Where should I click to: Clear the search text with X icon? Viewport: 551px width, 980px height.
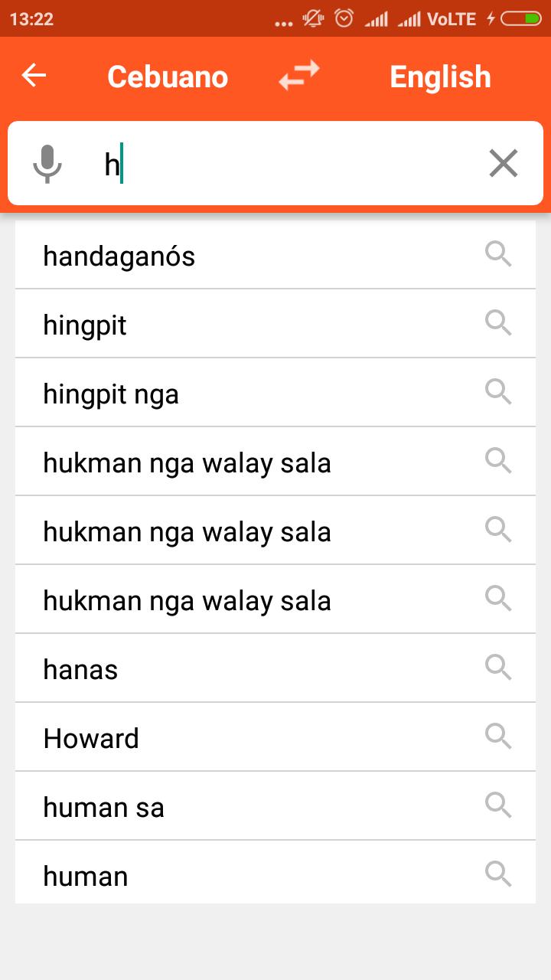pyautogui.click(x=504, y=163)
